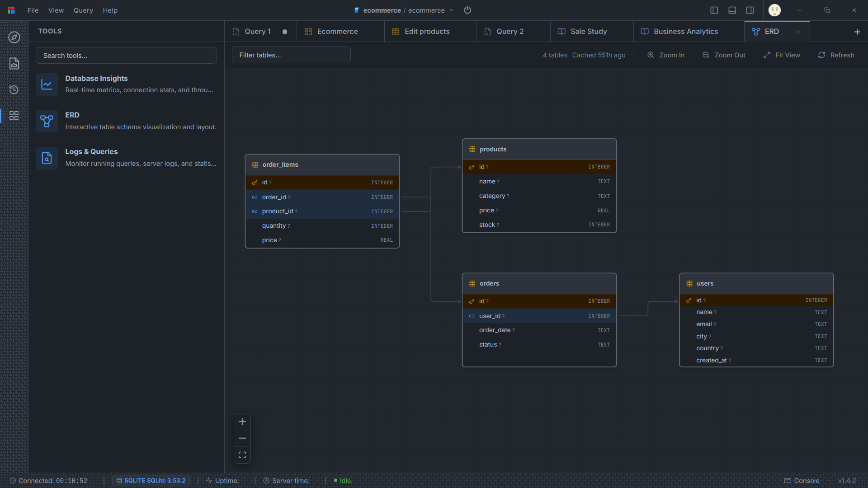868x488 pixels.
Task: Select the tools grid sidebar icon
Action: pos(14,116)
